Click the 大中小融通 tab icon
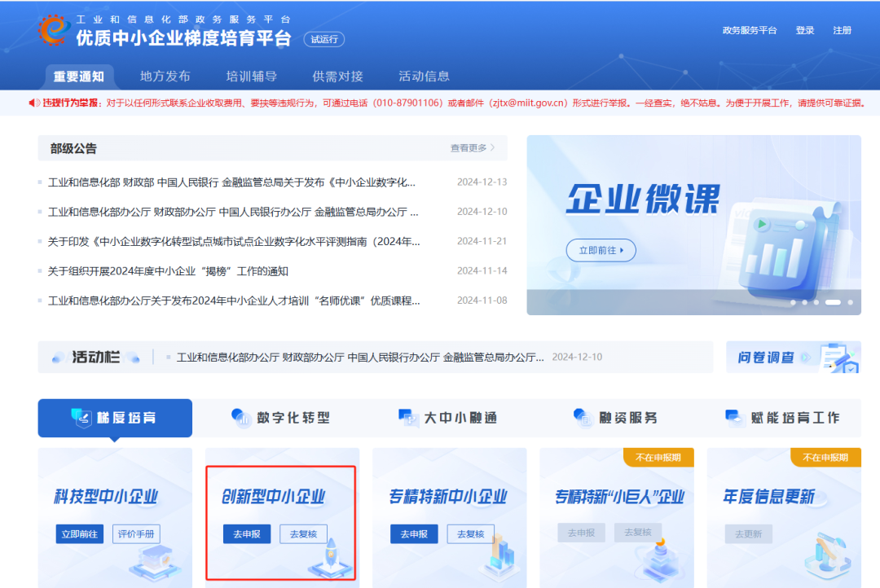 pos(408,418)
